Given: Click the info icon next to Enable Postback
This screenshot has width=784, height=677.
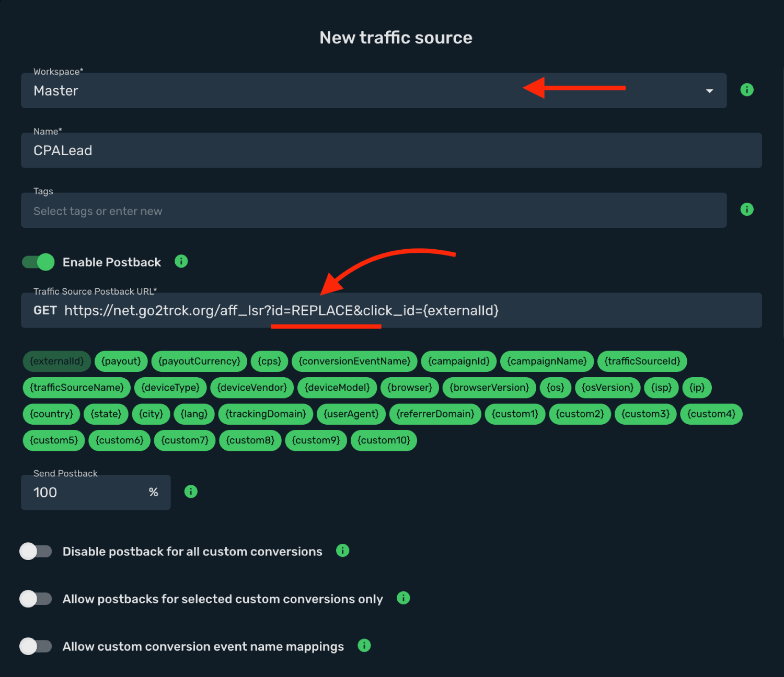Looking at the screenshot, I should tap(181, 261).
